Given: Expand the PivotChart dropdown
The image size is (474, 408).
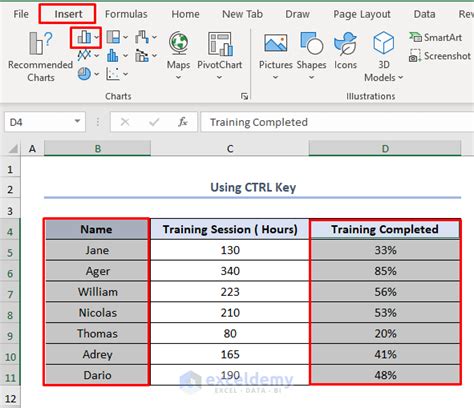Looking at the screenshot, I should pos(219,78).
